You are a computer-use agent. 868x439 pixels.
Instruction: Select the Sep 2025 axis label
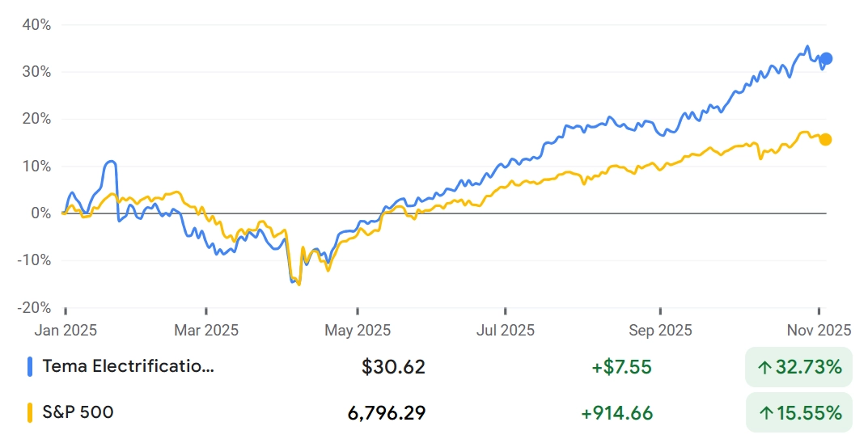click(661, 330)
